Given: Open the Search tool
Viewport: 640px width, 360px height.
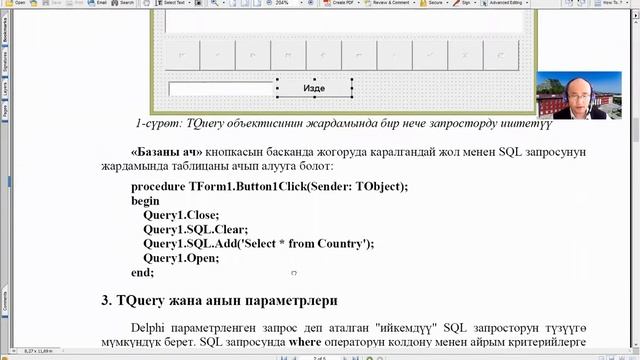Looking at the screenshot, I should [123, 2].
